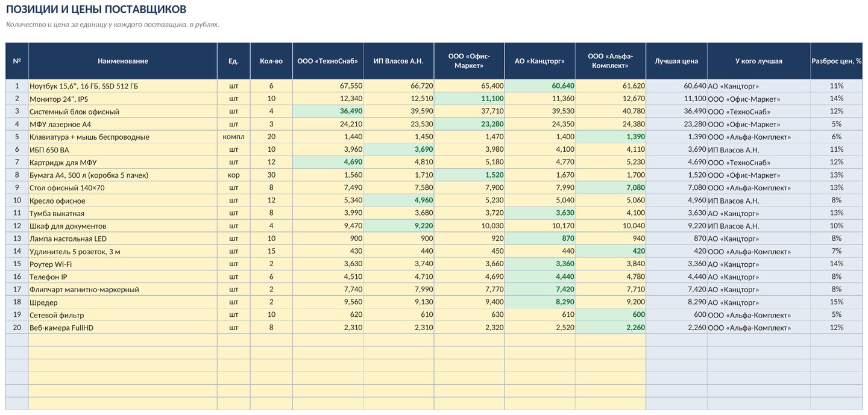This screenshot has height=415, width=868.
Task: Click the Власов price 66,720 for Ноутбук
Action: (x=398, y=86)
